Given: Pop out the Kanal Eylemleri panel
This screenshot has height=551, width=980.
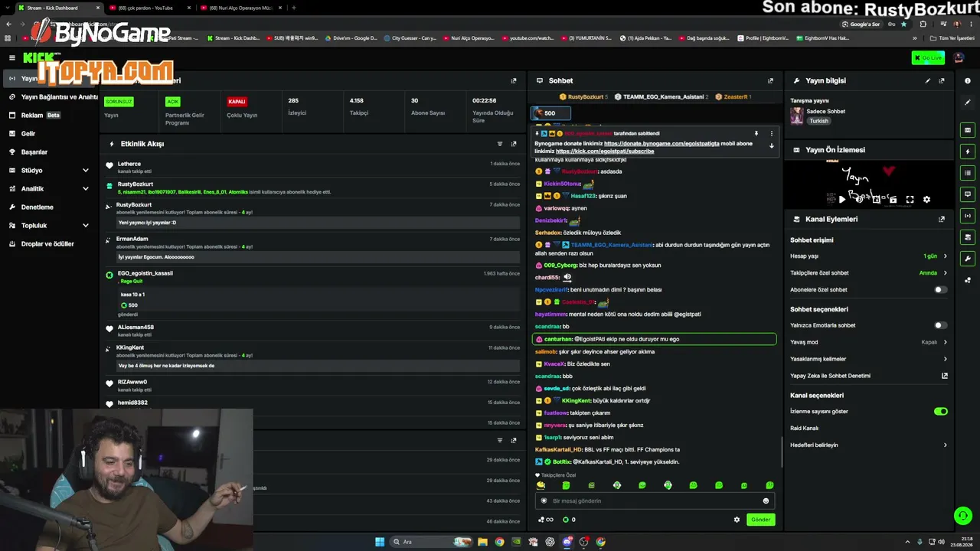Looking at the screenshot, I should [x=942, y=219].
